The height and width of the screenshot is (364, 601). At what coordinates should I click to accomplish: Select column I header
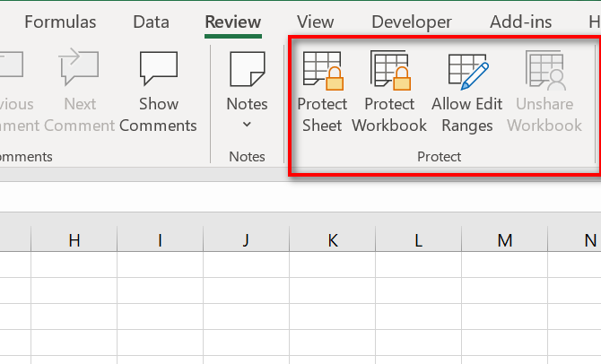coord(161,240)
